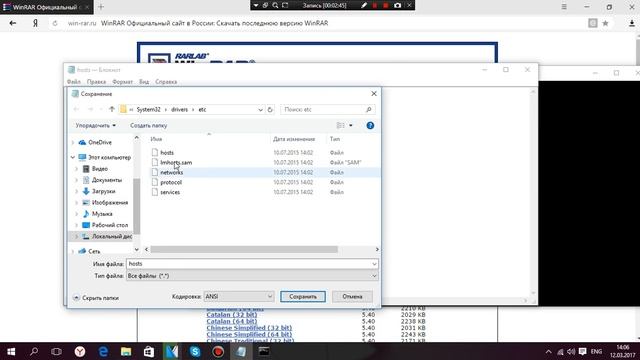
Task: Open the Документы folder in tree
Action: 107,180
